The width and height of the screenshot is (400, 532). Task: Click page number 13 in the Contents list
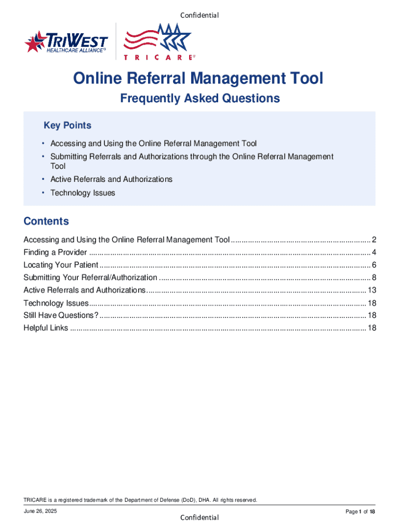click(371, 290)
